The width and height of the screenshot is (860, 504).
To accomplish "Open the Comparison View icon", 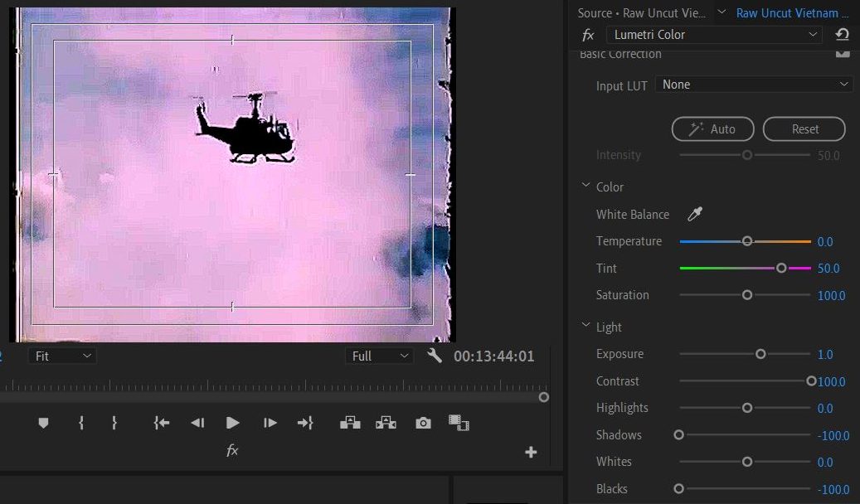I will 459,423.
